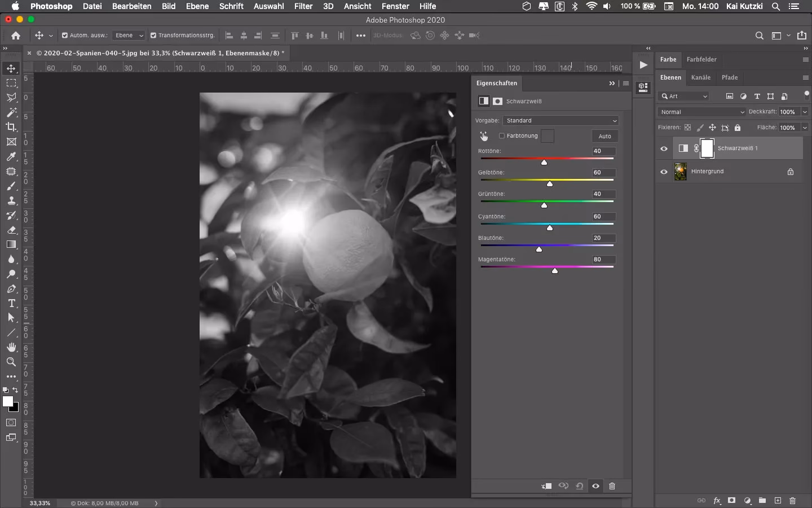Select the Type tool
812x508 pixels.
tap(11, 304)
